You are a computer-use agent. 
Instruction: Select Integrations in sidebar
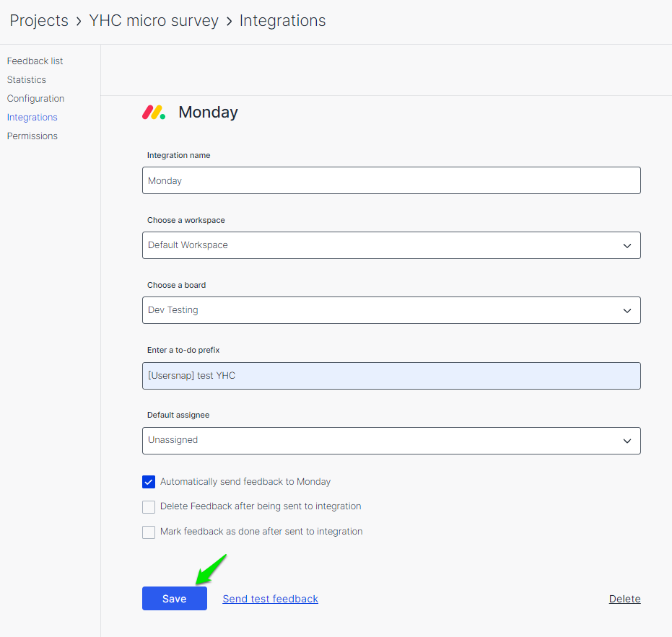(x=32, y=117)
